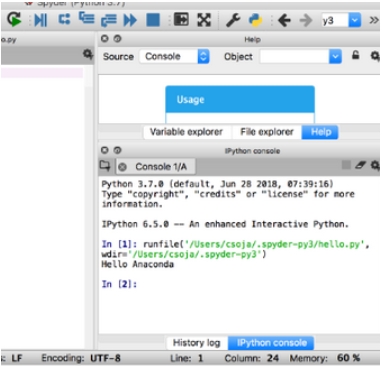Click into the Object input field
This screenshot has width=382, height=366.
tap(294, 57)
